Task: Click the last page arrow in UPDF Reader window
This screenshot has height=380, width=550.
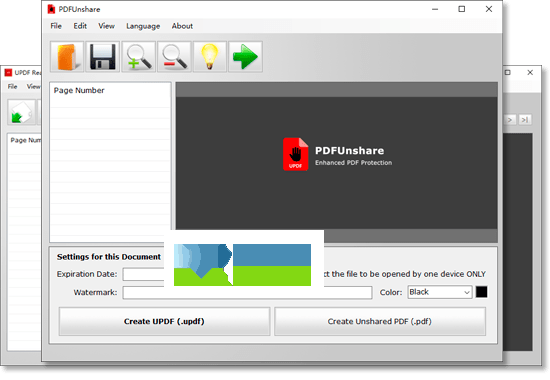Action: tap(525, 120)
